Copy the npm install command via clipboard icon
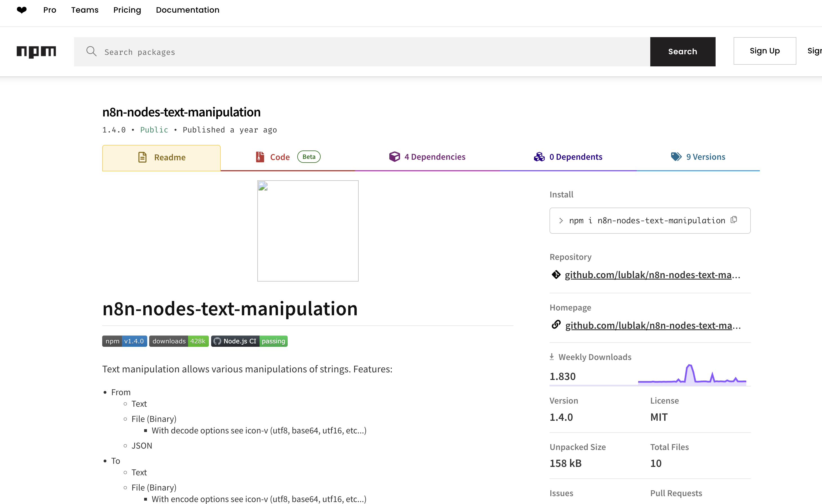Screen dimensions: 822x504 pos(734,220)
